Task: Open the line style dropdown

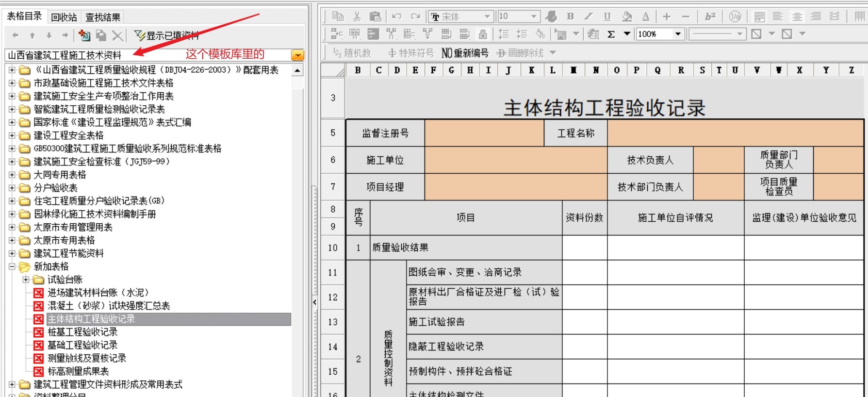Action: [739, 34]
